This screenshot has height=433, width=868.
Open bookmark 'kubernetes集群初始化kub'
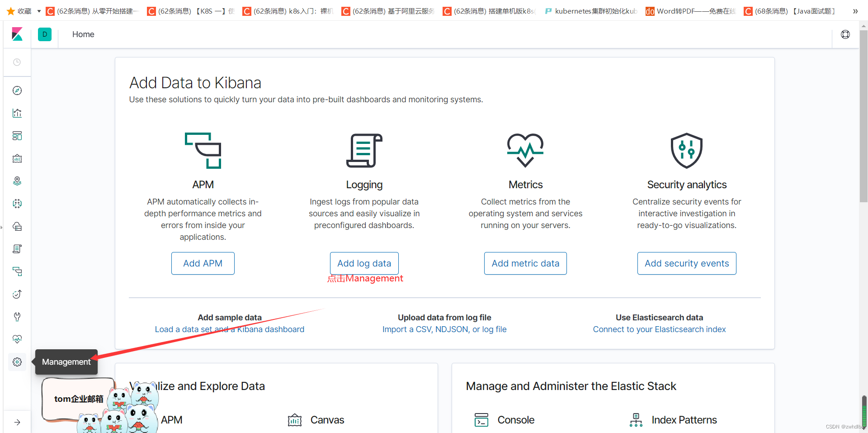point(591,11)
